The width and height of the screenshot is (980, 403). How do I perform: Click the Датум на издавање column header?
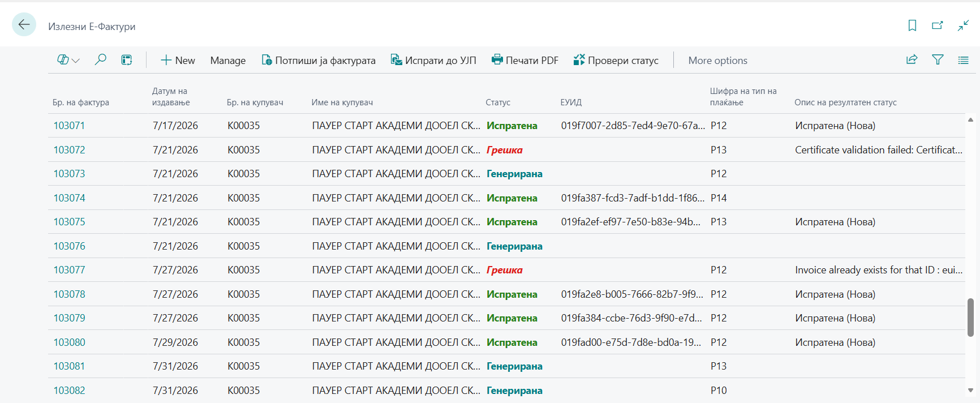171,97
